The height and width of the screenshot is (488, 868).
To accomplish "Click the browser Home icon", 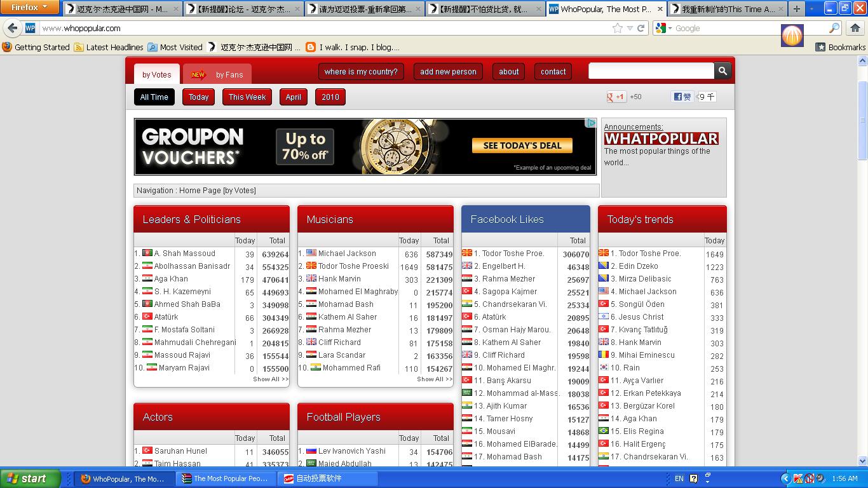I will point(855,28).
